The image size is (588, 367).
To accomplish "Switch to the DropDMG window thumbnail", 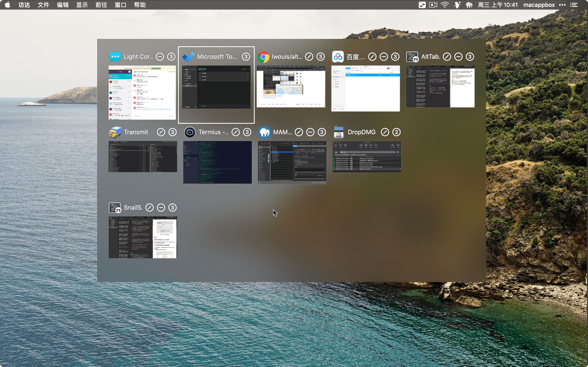I will (x=367, y=157).
